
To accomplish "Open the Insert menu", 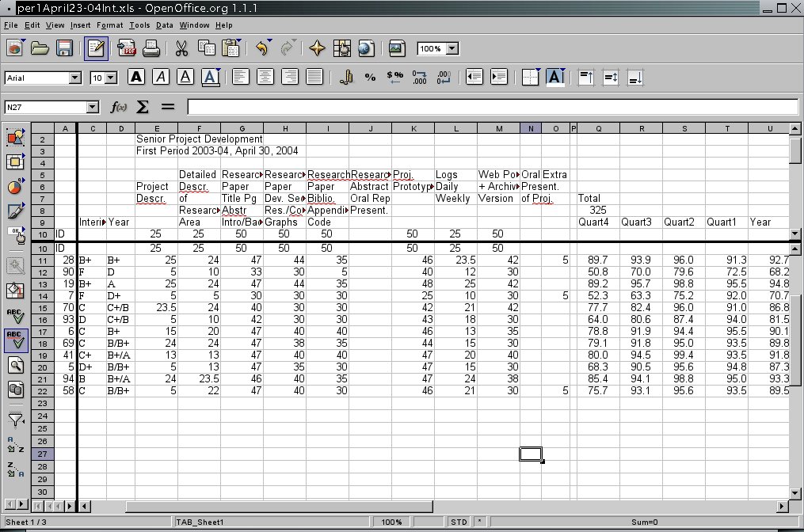I will [80, 25].
